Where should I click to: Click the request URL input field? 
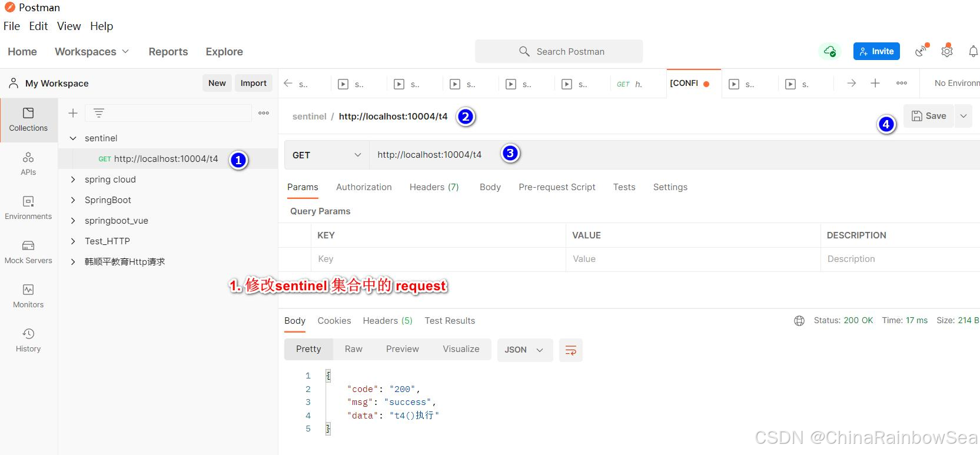[x=675, y=155]
